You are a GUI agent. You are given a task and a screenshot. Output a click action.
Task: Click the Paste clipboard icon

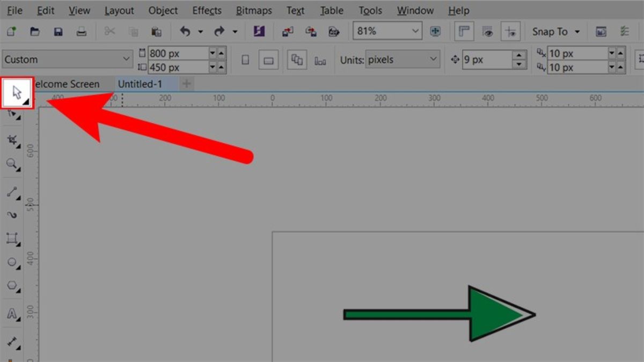click(156, 32)
